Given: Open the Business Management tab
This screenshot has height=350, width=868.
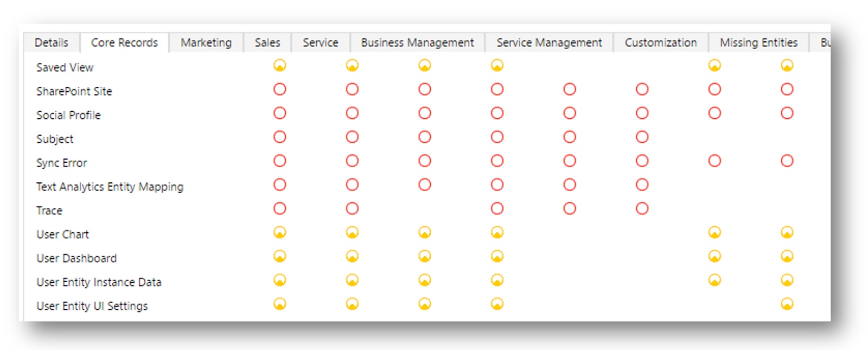Looking at the screenshot, I should point(417,43).
